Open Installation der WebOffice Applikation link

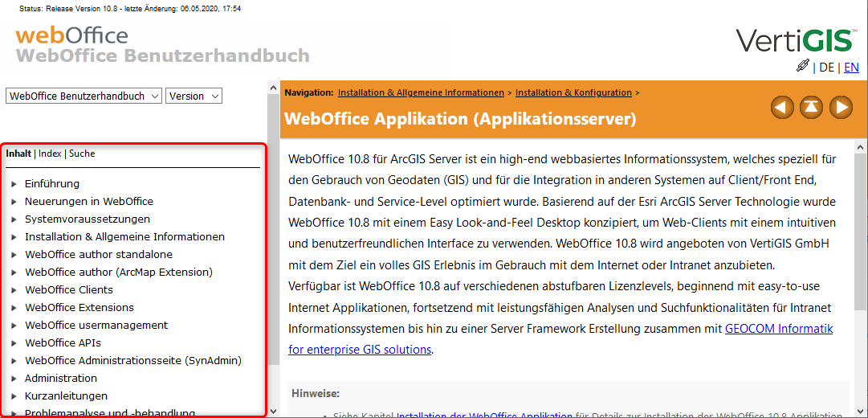click(x=484, y=415)
